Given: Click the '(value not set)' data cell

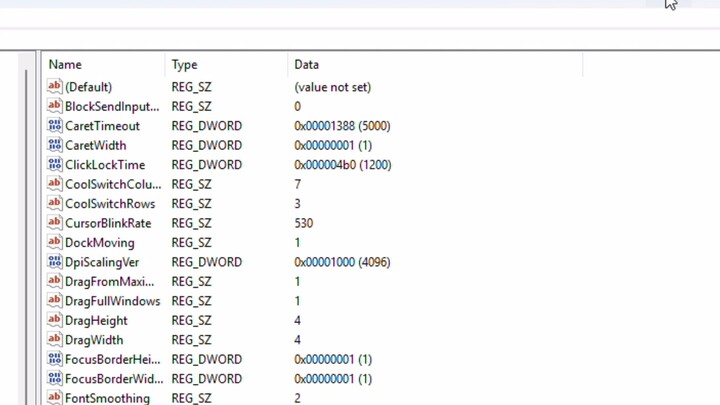Looking at the screenshot, I should (x=332, y=87).
